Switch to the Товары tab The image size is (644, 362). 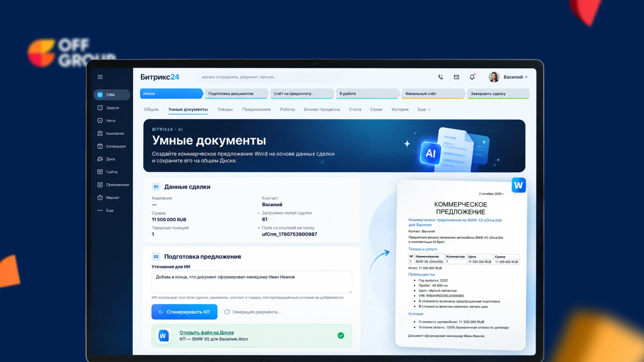tap(225, 110)
